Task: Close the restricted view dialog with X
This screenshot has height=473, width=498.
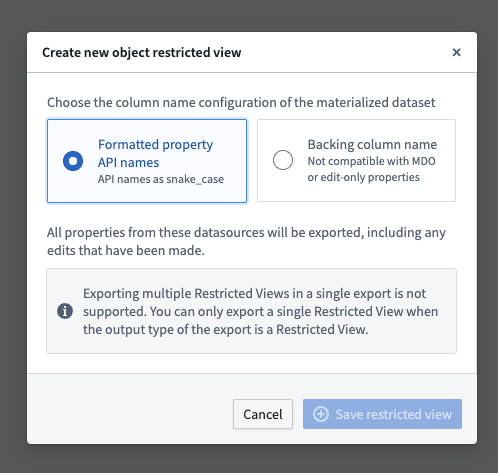Action: [456, 52]
